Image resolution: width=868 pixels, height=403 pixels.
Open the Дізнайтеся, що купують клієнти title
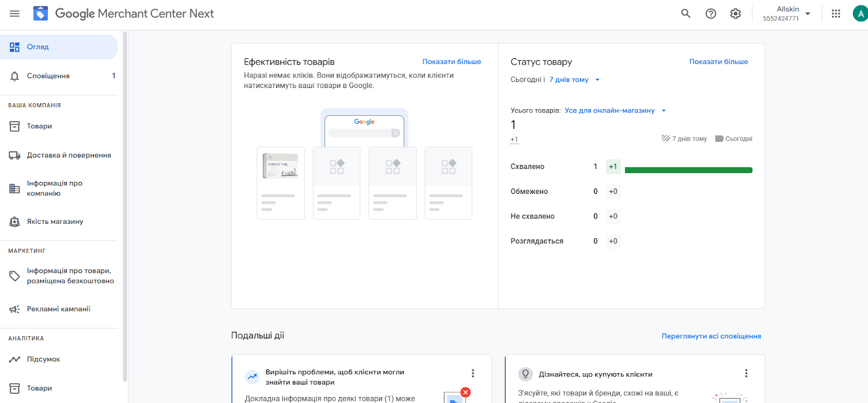[596, 374]
